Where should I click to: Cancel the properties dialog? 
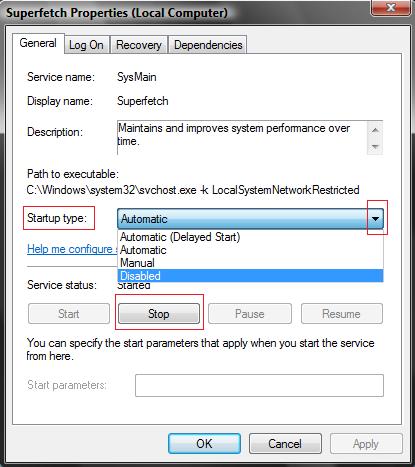point(285,444)
